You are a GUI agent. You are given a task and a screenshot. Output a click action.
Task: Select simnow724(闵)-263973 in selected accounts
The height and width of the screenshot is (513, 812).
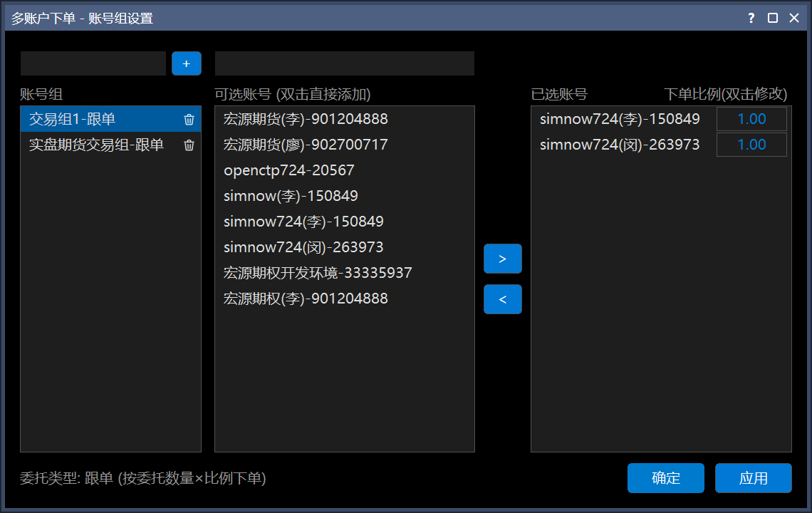tap(620, 145)
